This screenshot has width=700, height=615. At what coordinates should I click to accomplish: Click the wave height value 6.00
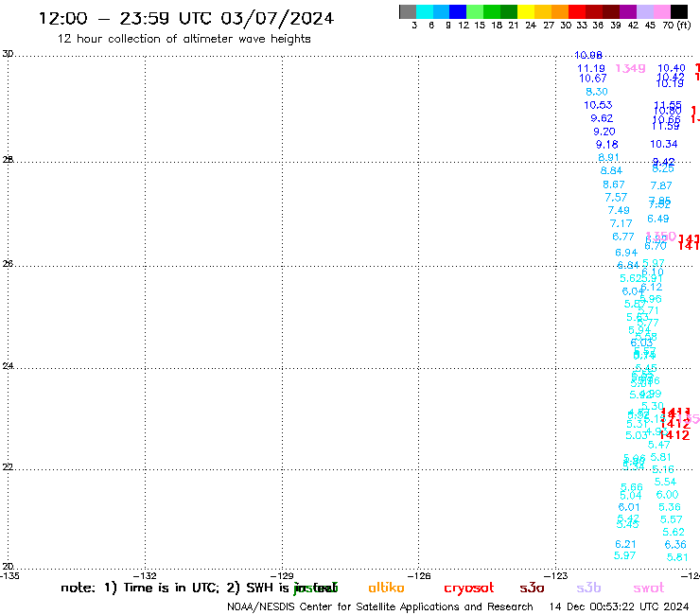668,495
